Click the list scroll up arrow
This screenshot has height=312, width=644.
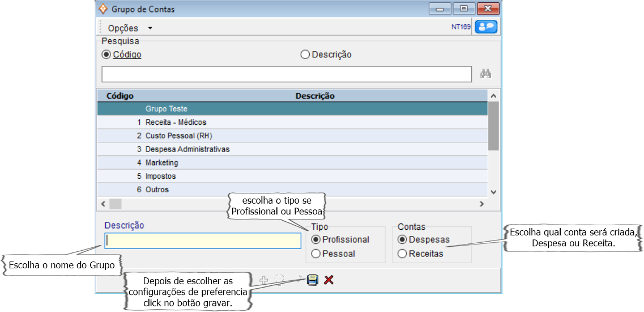point(493,96)
